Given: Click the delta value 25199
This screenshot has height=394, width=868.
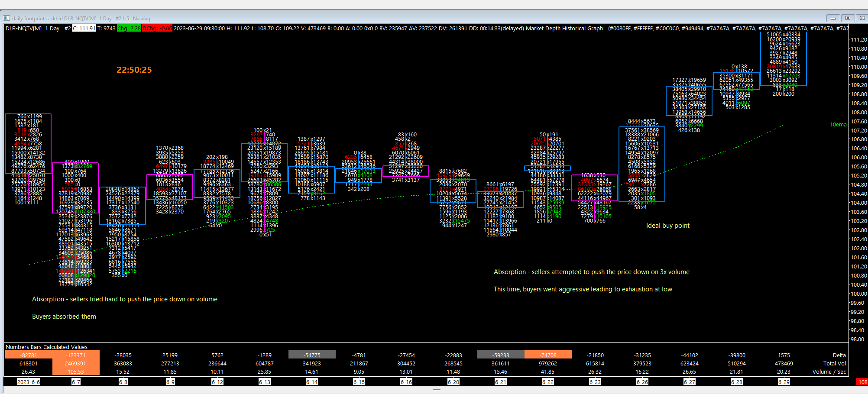Looking at the screenshot, I should 170,355.
